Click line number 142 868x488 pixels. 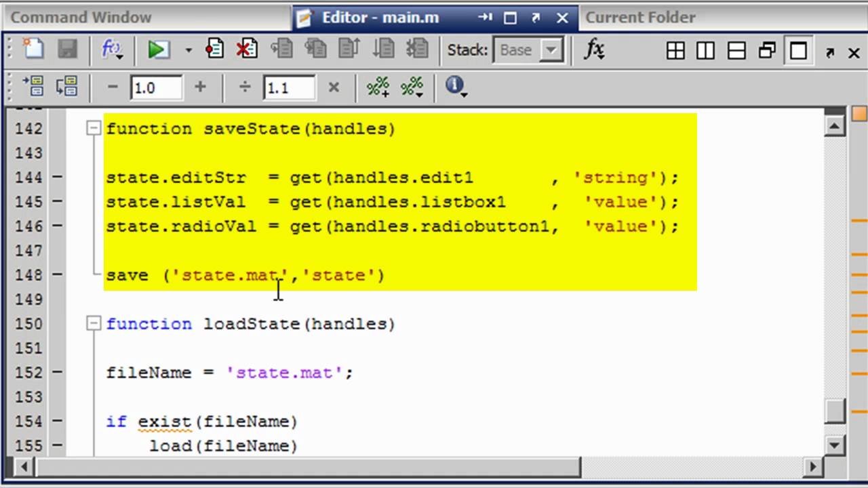click(x=28, y=129)
